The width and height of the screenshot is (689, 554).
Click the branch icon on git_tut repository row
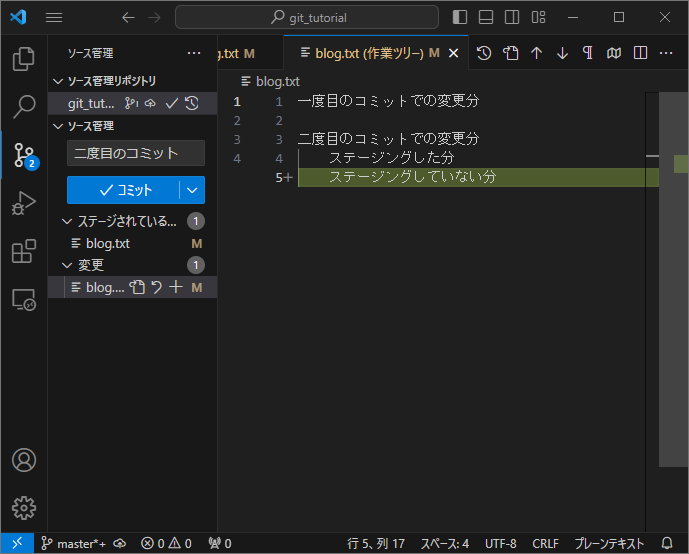[x=131, y=103]
